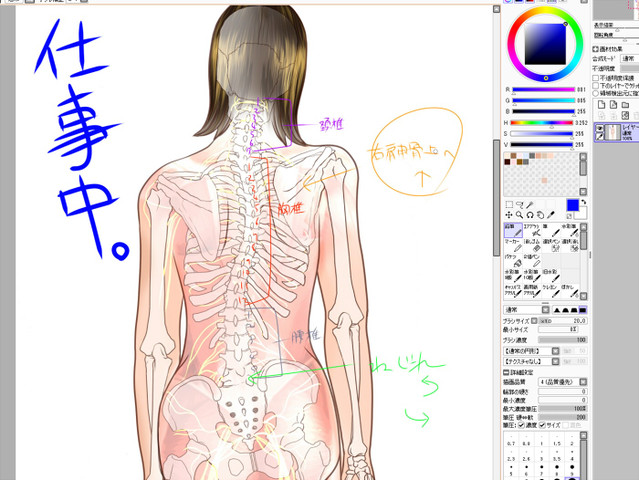Pick the brown swatch in top row of the palette
Image resolution: width=639 pixels, height=480 pixels.
point(513,156)
